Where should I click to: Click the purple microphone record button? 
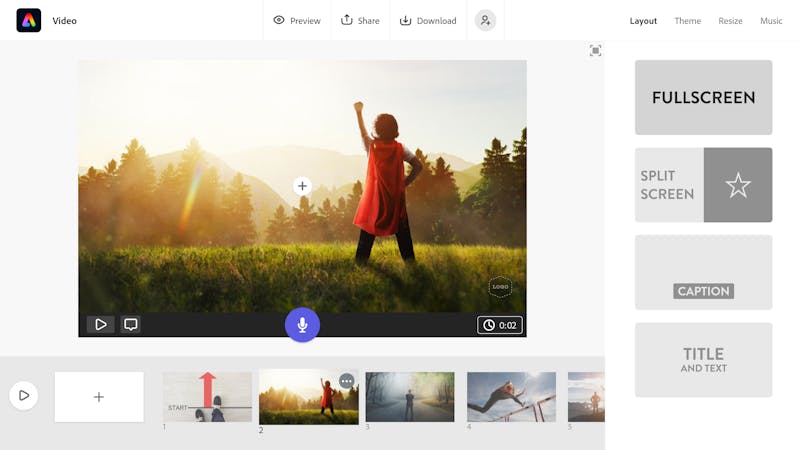click(x=302, y=324)
